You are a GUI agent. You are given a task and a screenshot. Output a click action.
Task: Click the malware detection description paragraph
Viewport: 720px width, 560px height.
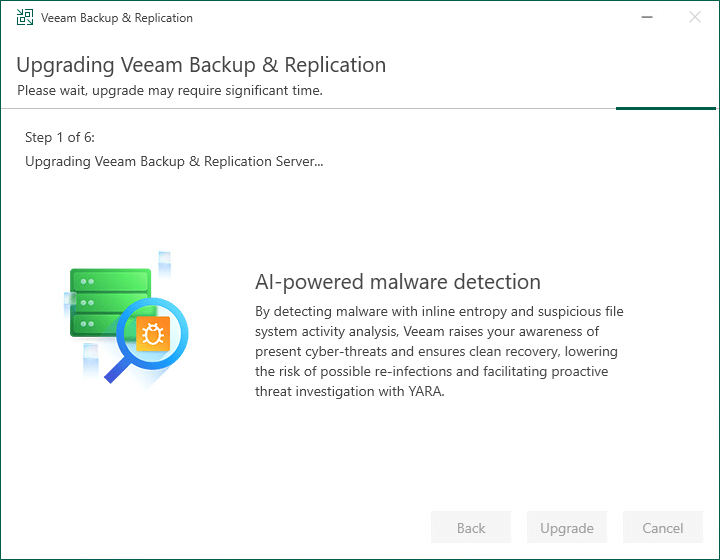point(438,341)
